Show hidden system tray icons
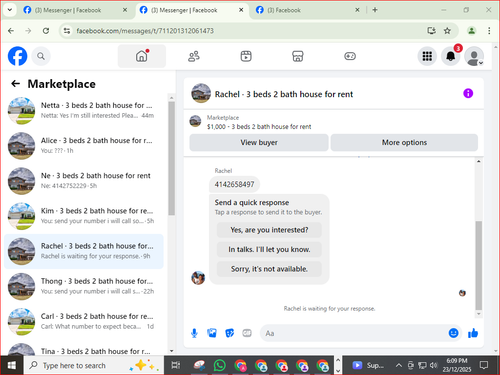Image resolution: width=500 pixels, height=375 pixels. [398, 366]
